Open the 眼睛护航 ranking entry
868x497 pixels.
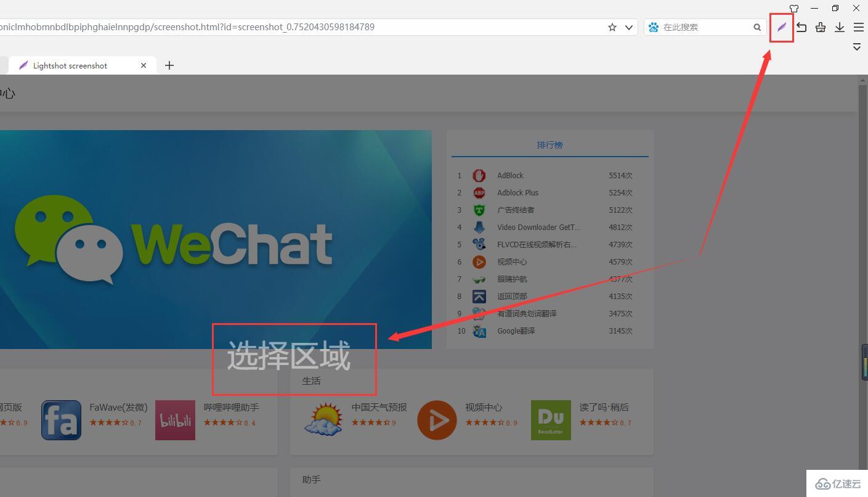click(512, 279)
